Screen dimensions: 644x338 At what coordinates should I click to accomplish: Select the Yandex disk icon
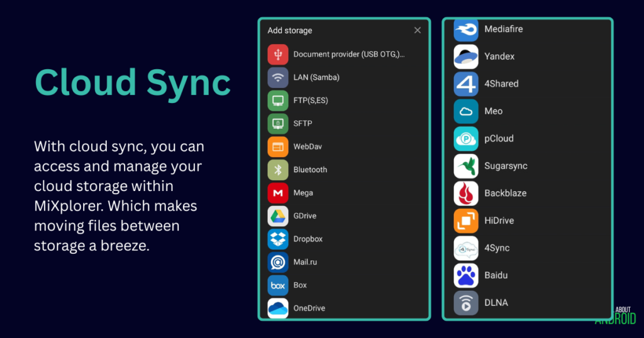point(466,57)
